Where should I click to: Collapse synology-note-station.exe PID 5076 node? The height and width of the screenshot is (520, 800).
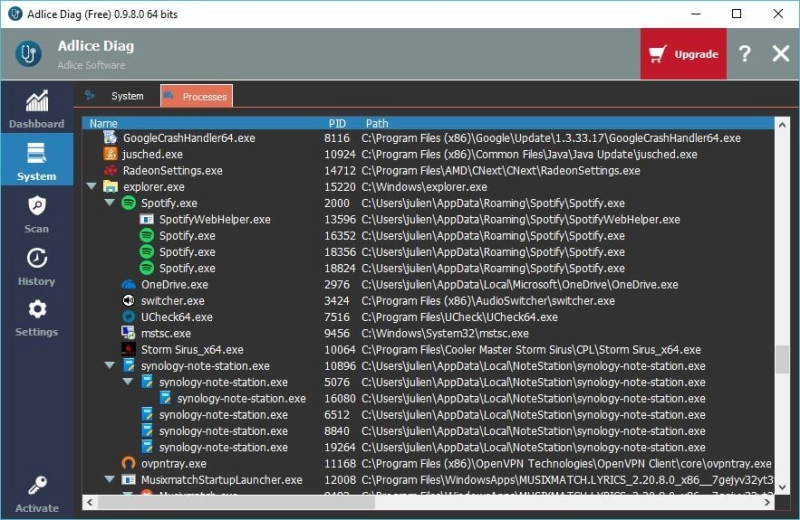[128, 382]
